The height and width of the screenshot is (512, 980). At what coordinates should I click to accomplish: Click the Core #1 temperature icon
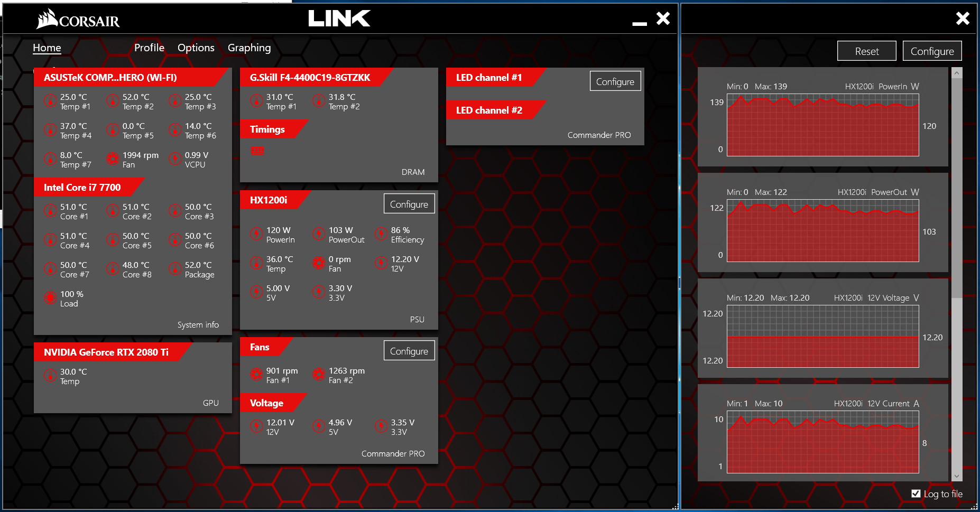point(50,210)
